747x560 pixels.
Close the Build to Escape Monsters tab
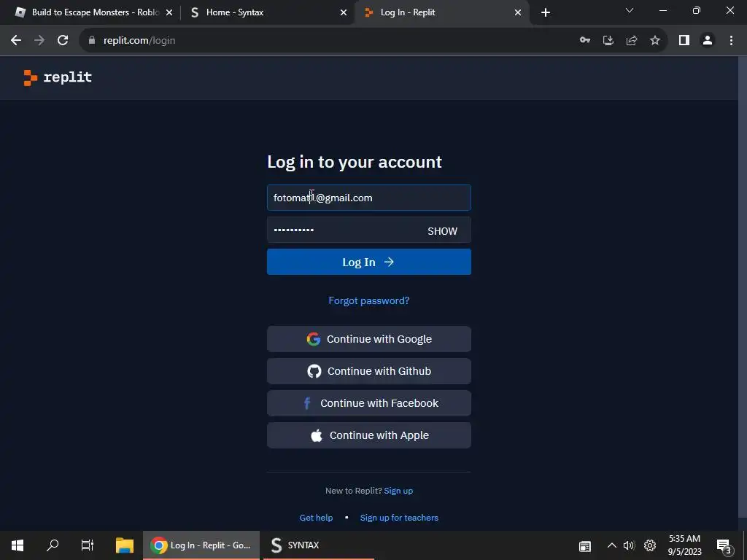point(169,13)
